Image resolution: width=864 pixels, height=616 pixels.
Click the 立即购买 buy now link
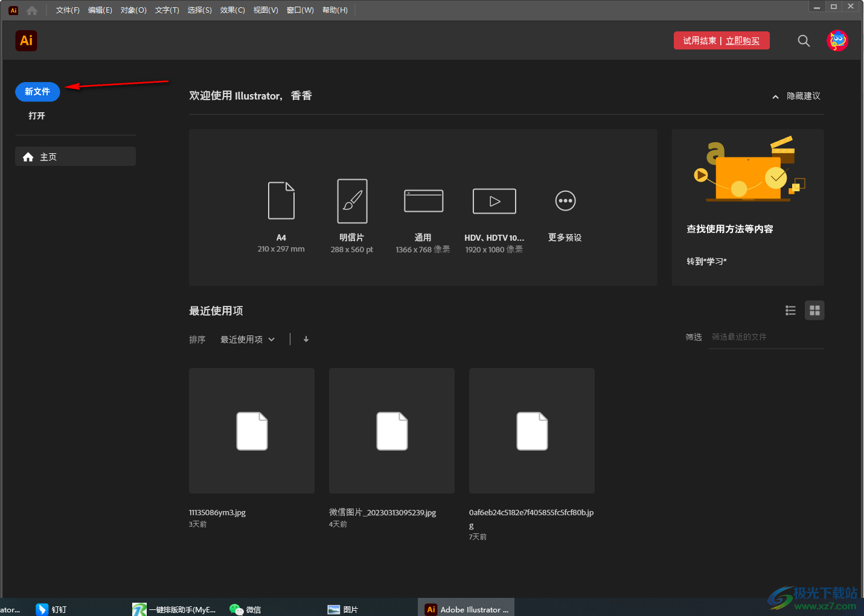pyautogui.click(x=743, y=41)
